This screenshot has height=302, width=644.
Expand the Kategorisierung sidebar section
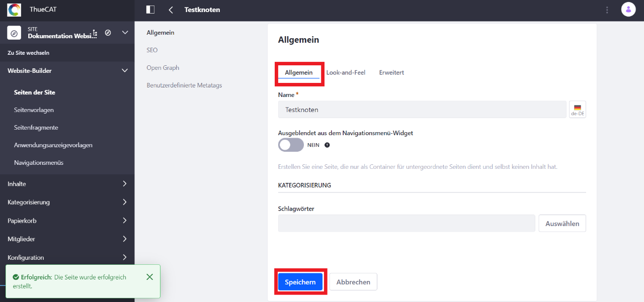[67, 202]
